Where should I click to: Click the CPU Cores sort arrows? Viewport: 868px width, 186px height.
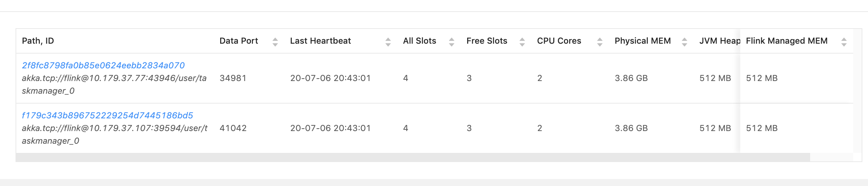coord(599,42)
